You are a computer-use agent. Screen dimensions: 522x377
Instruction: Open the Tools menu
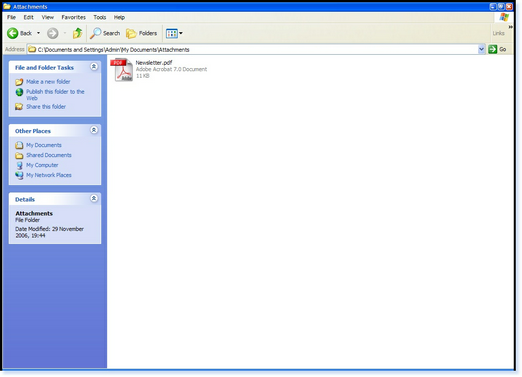pyautogui.click(x=100, y=17)
